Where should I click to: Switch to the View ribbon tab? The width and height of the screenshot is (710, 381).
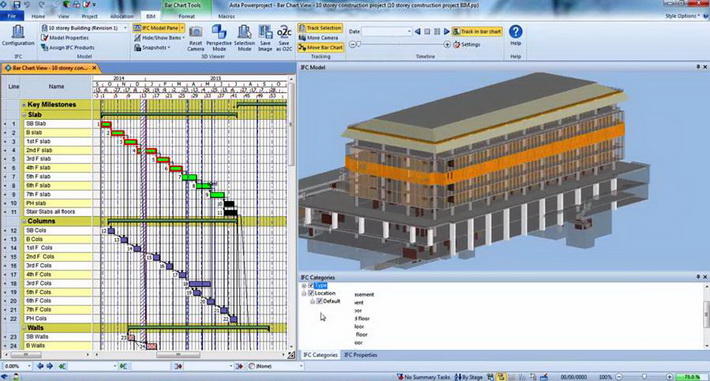pyautogui.click(x=63, y=16)
